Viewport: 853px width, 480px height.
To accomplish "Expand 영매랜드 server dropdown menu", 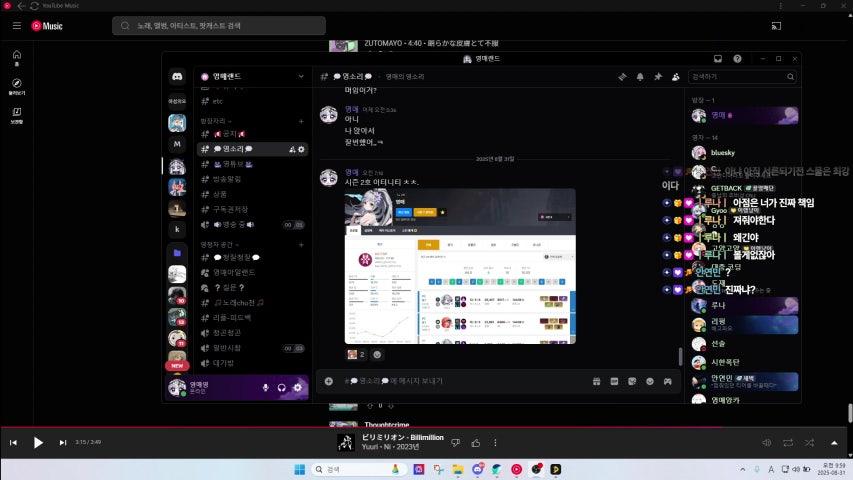I will pos(301,77).
